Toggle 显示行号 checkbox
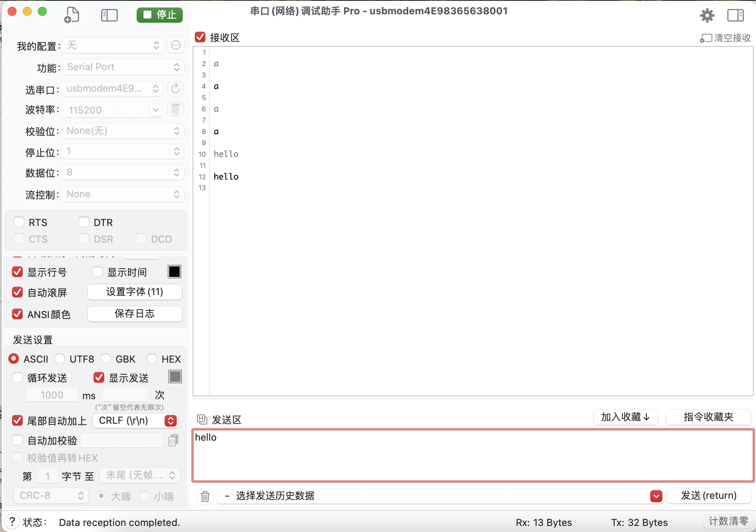Screen dimensions: 756x532 pos(17,272)
